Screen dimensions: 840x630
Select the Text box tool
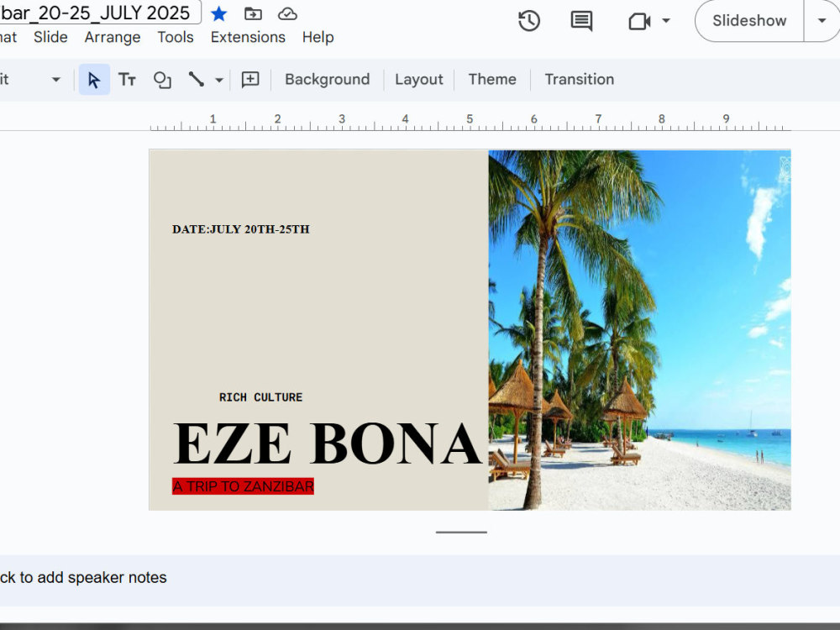click(127, 79)
